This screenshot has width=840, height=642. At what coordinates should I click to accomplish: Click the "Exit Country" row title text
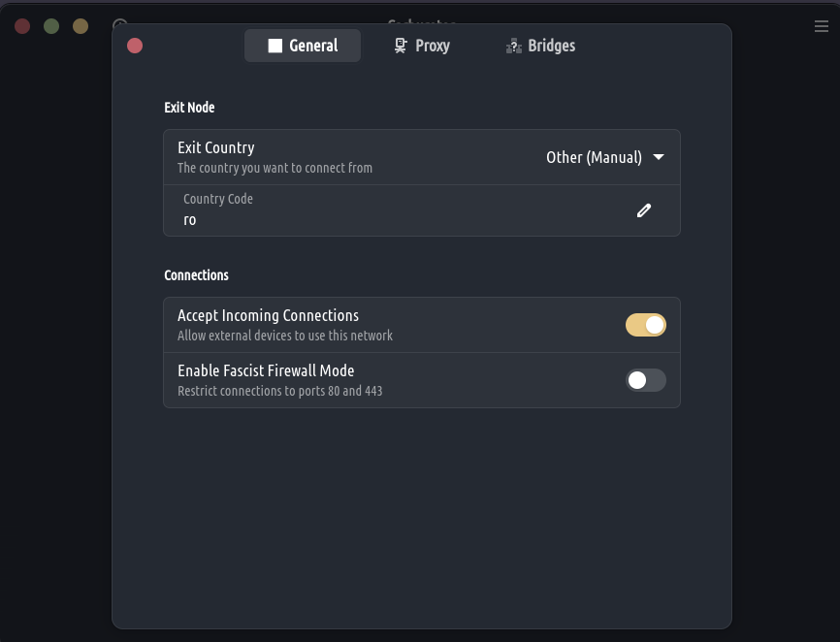pyautogui.click(x=215, y=147)
